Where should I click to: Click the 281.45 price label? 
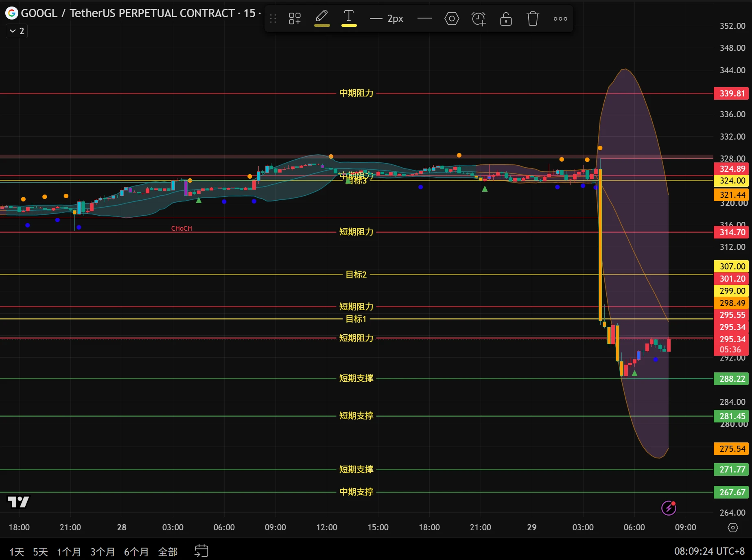click(732, 416)
